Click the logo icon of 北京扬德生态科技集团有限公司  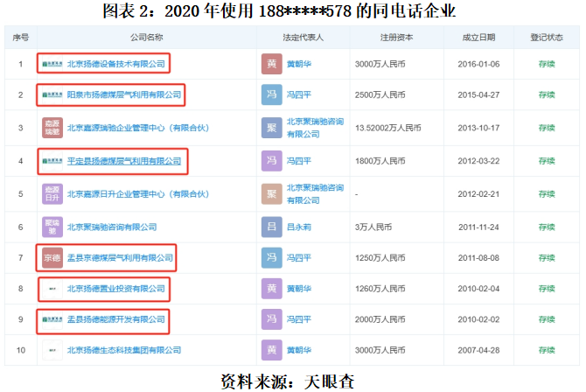coord(52,350)
